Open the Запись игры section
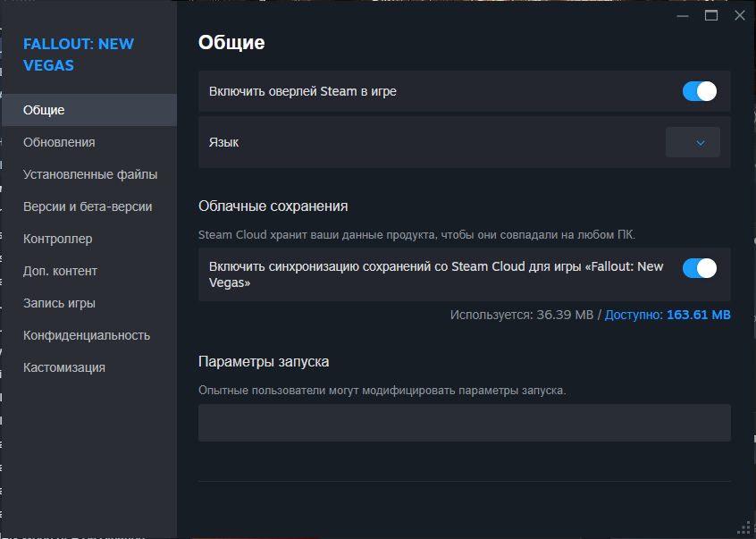 click(x=89, y=303)
